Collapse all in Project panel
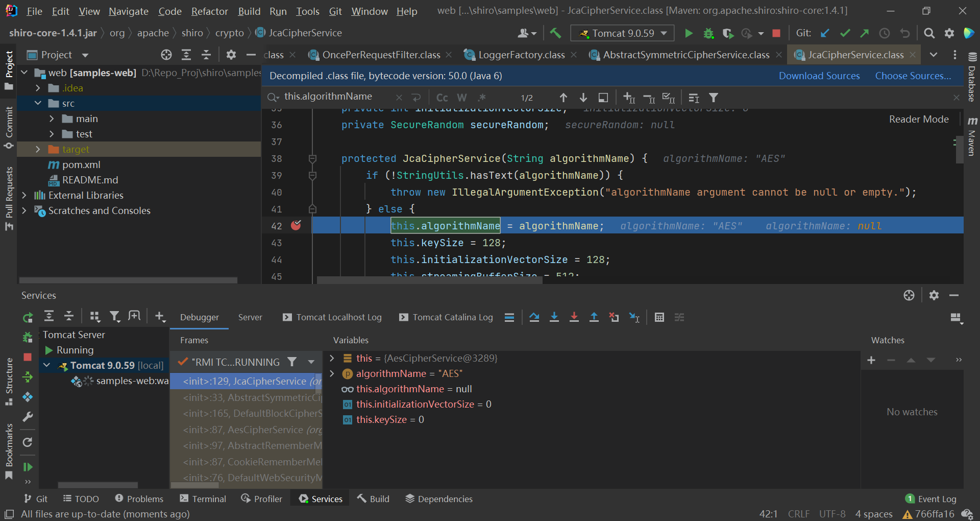Viewport: 980px width, 521px height. (x=206, y=55)
